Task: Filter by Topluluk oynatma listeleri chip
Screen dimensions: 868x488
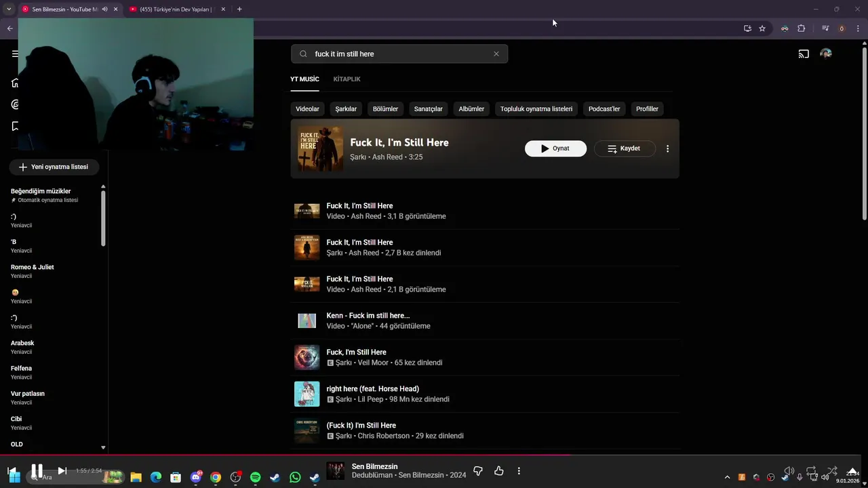Action: pos(536,108)
